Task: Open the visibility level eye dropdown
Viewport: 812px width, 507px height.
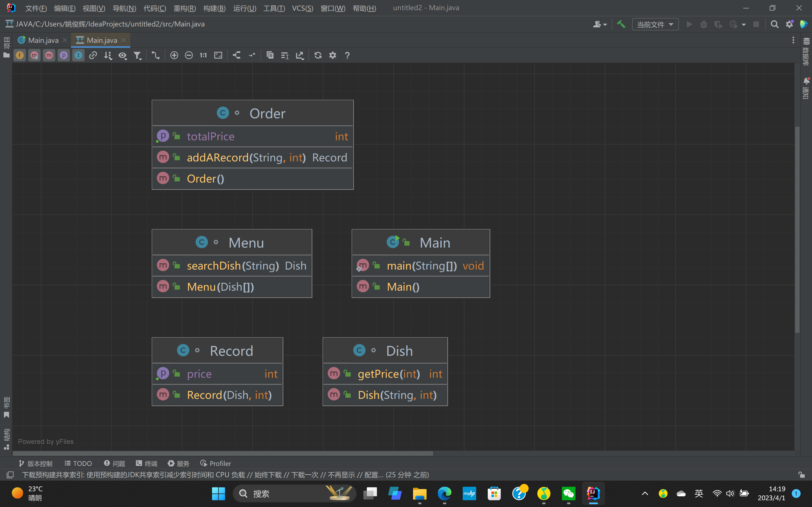Action: pos(122,55)
